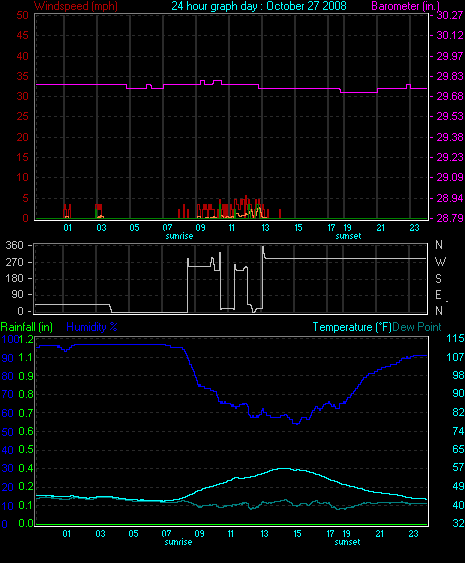Click the S compass direction label
This screenshot has height=563, width=465.
coord(438,278)
